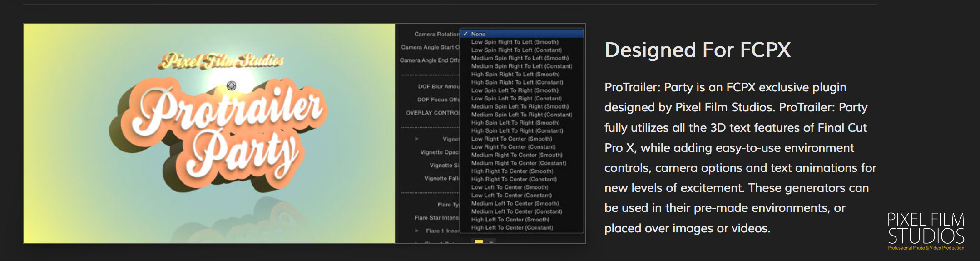Click the DOF Blur Amount label
The image size is (980, 261).
pos(439,86)
